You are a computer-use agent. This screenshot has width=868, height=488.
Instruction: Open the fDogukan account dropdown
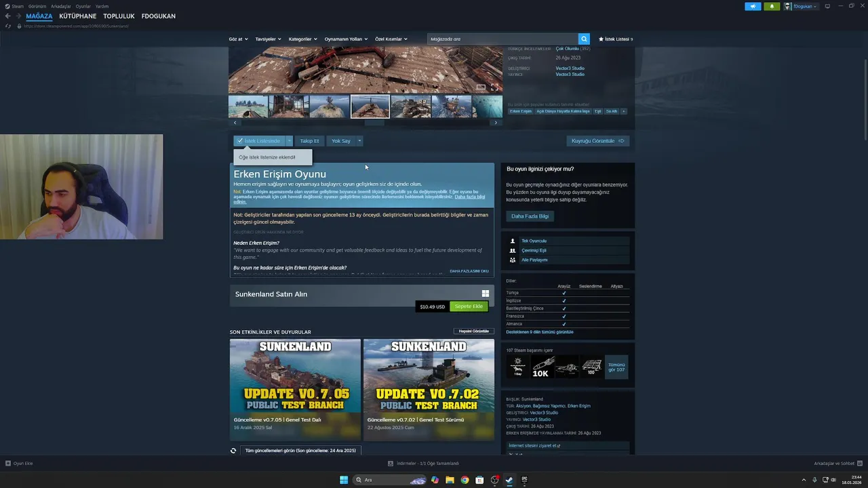click(x=801, y=6)
